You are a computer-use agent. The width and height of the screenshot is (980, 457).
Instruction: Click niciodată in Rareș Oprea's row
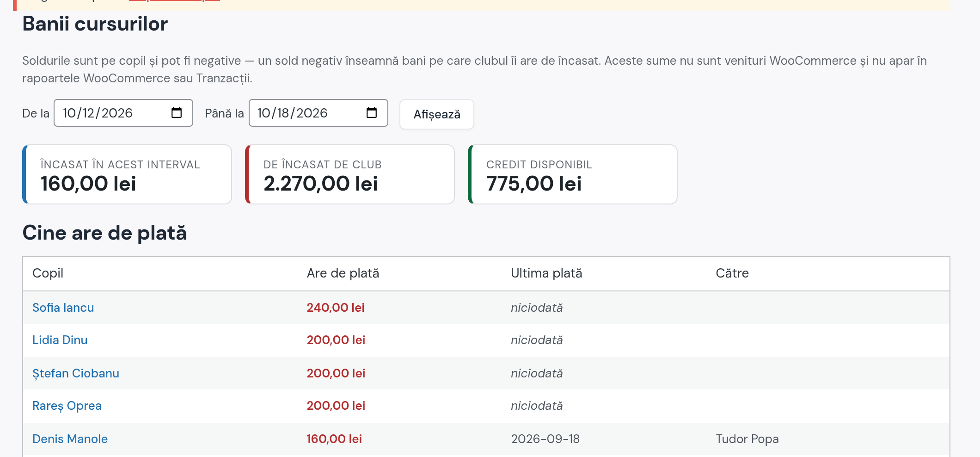(537, 406)
